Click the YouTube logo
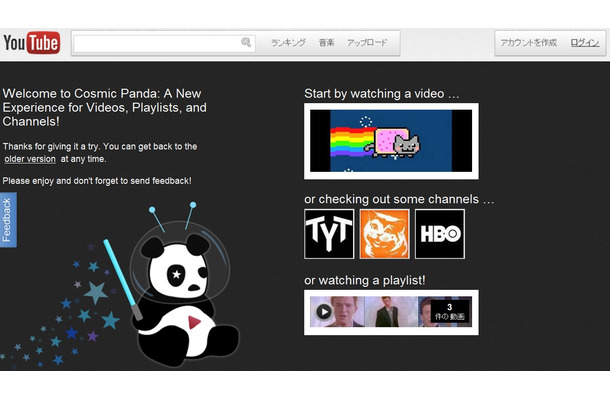Screen dimensions: 610x400 point(32,42)
